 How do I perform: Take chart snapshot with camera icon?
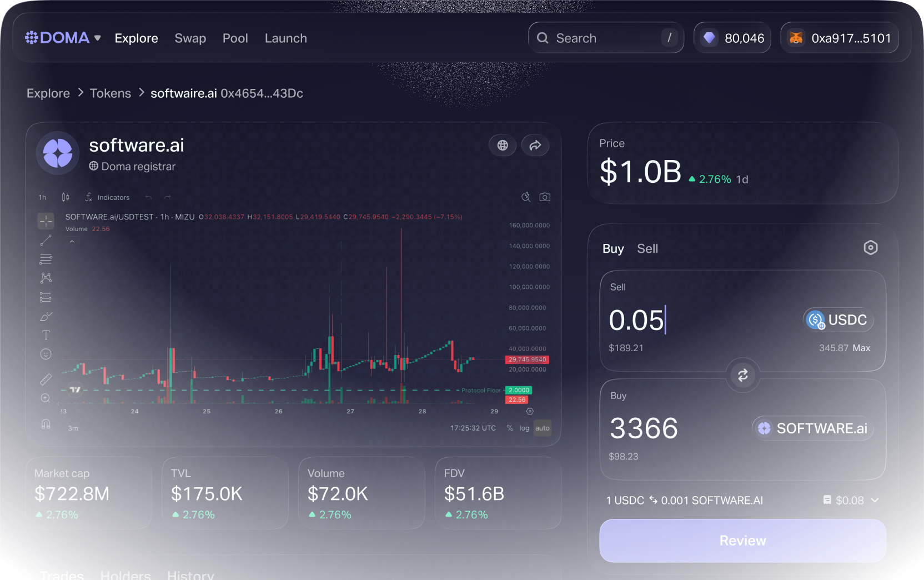coord(545,197)
